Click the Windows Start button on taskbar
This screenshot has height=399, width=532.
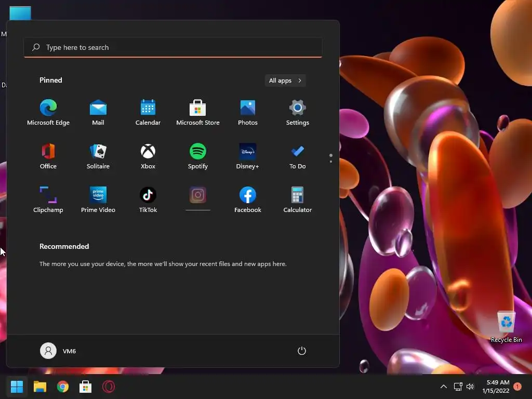[17, 387]
